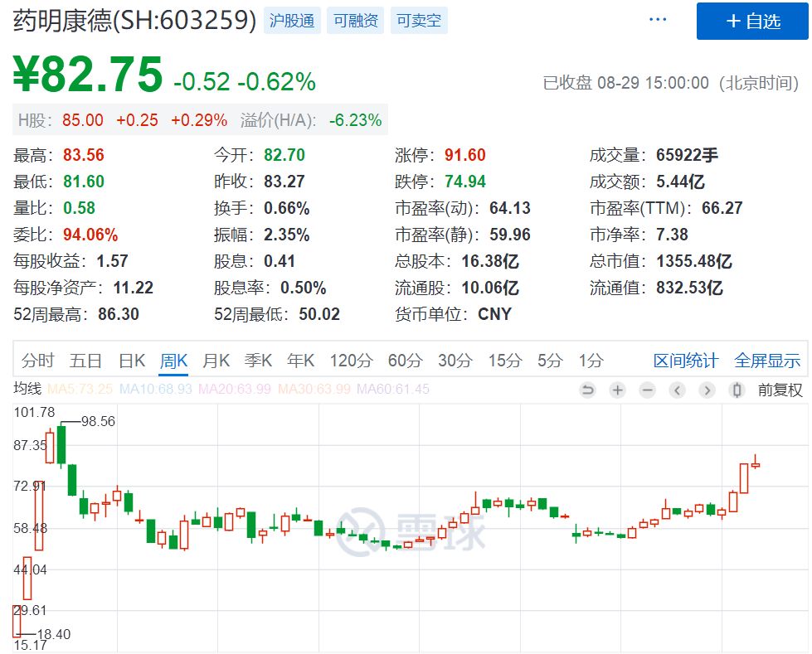Click H股 price 85.00
This screenshot has height=654, width=812.
tap(83, 120)
